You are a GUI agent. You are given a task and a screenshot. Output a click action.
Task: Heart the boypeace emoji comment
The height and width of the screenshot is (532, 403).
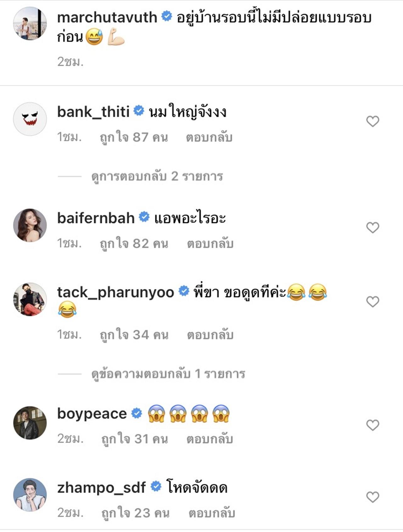pyautogui.click(x=372, y=425)
